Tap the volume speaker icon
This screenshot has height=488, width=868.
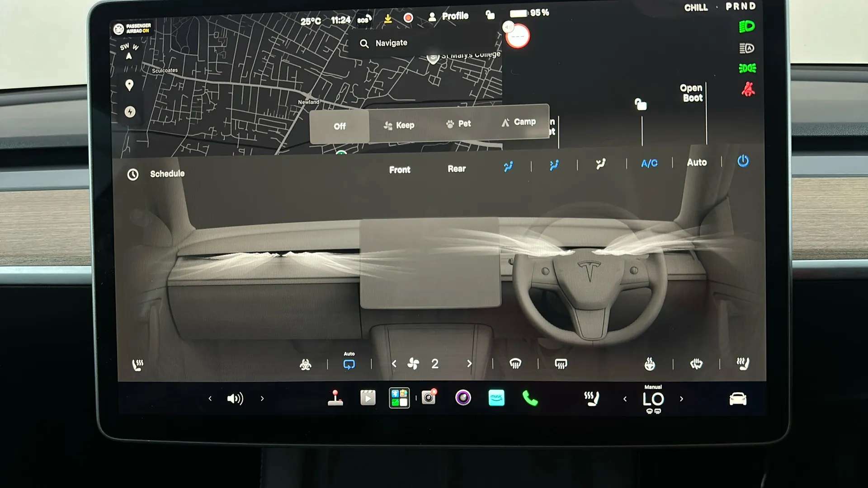[x=235, y=399]
